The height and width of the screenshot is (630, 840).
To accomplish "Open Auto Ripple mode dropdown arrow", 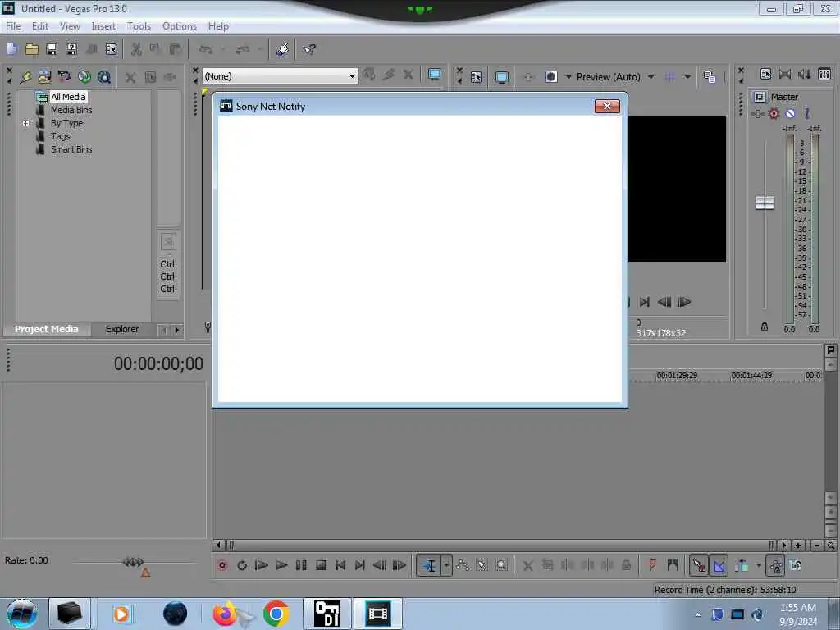I will pyautogui.click(x=759, y=565).
